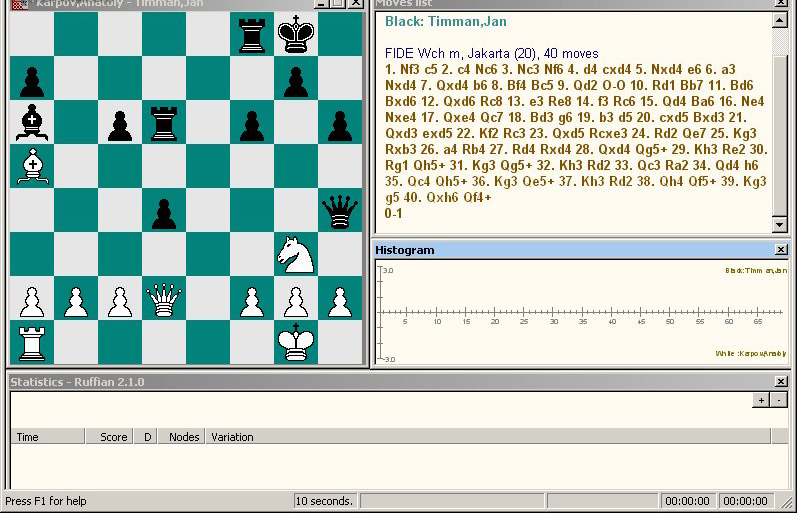Screen dimensions: 797x513
Task: Select the black rook on d6
Action: coord(164,123)
